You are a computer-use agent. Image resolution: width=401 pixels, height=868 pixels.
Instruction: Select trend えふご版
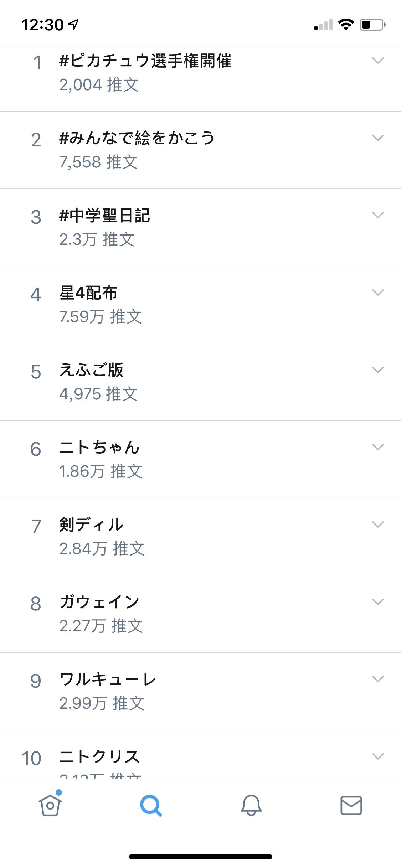click(x=200, y=382)
